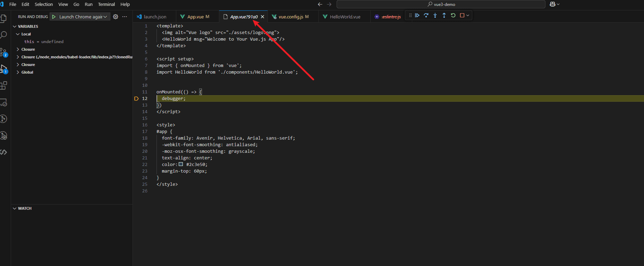Open the Extensions view icon
The image size is (644, 266).
pyautogui.click(x=3, y=85)
